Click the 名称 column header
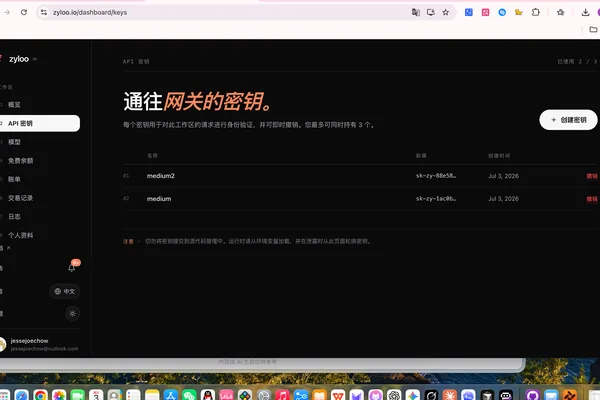Image resolution: width=600 pixels, height=400 pixels. point(152,155)
